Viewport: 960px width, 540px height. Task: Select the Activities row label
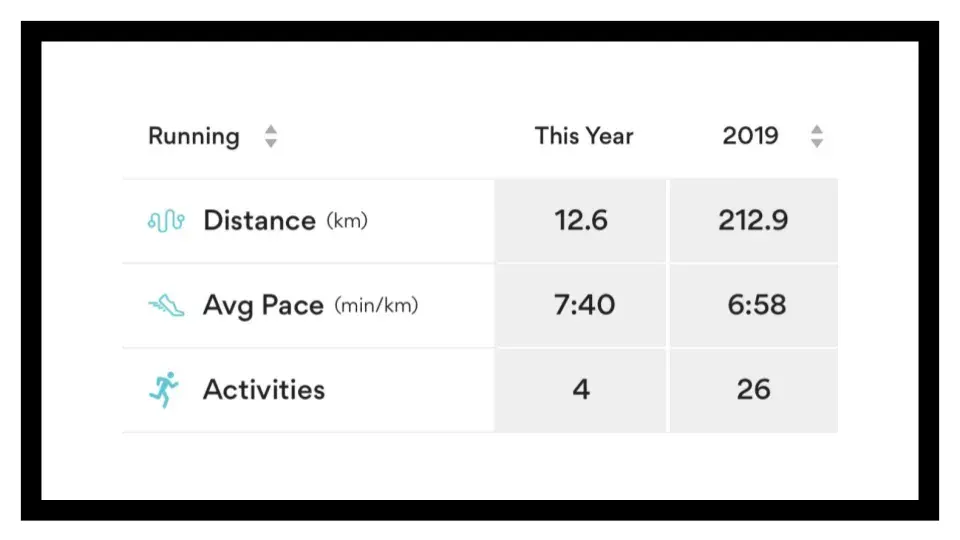[x=264, y=390]
